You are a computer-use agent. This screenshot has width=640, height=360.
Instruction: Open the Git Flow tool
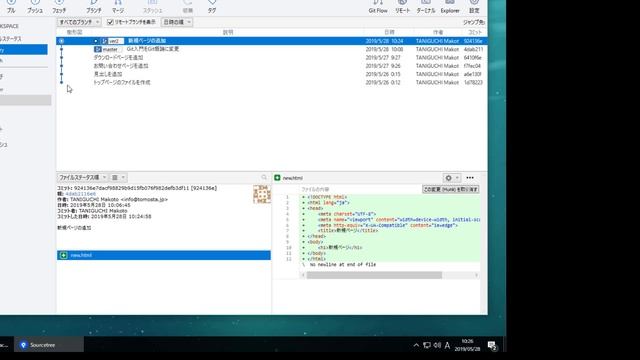[x=378, y=7]
